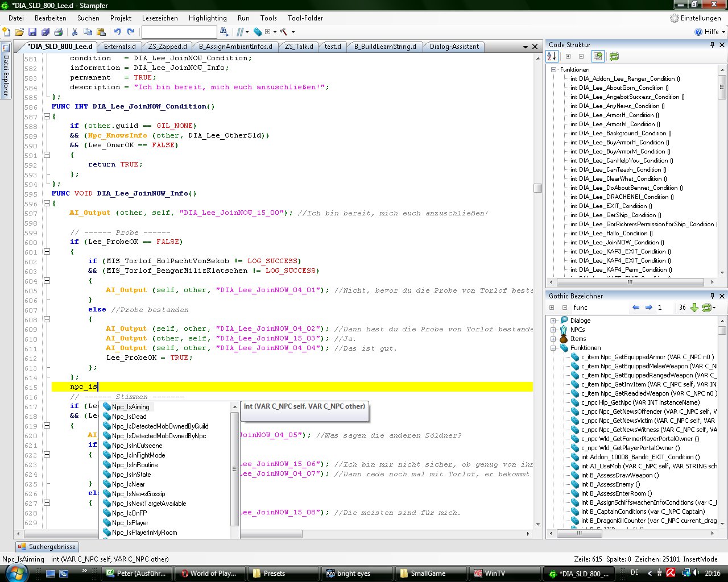The height and width of the screenshot is (582, 728).
Task: Click the binoculars search icon
Action: 224,32
